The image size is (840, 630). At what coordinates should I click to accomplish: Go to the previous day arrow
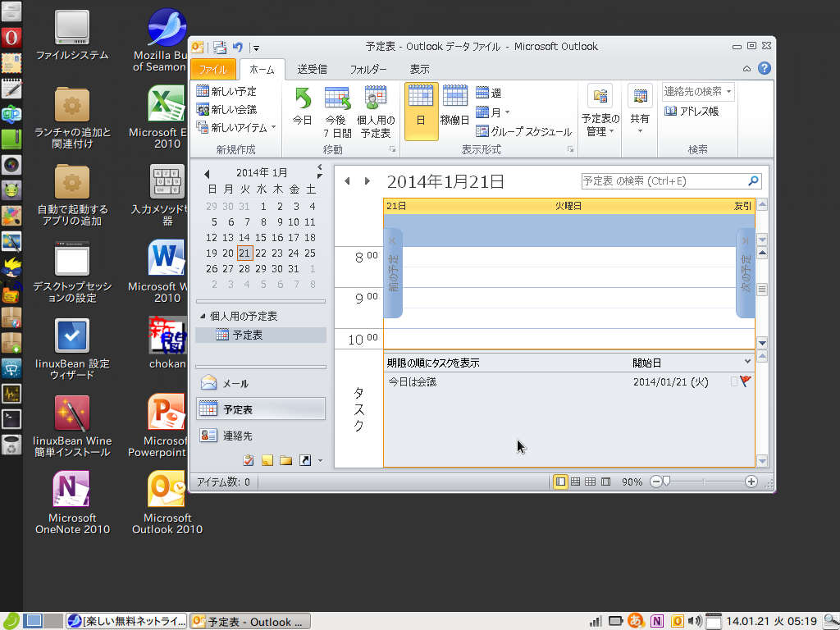click(x=347, y=181)
